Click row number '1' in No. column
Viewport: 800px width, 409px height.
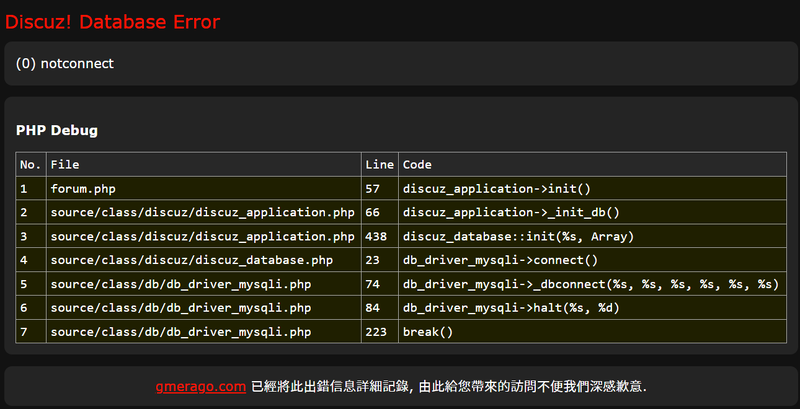tap(31, 189)
